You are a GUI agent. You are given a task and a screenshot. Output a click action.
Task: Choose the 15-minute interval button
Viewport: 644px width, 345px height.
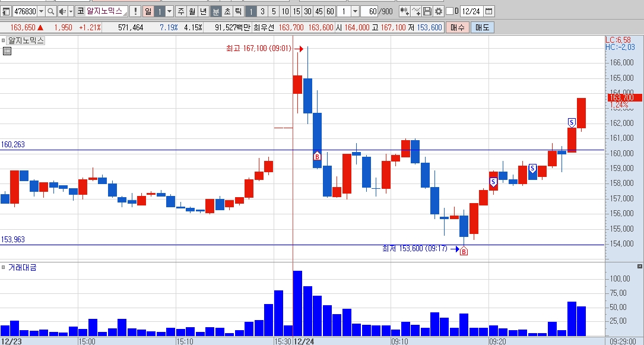(x=296, y=11)
